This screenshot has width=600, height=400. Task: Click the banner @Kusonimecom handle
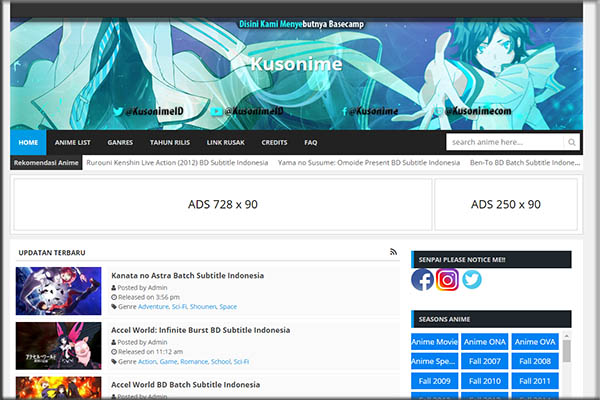pos(474,111)
